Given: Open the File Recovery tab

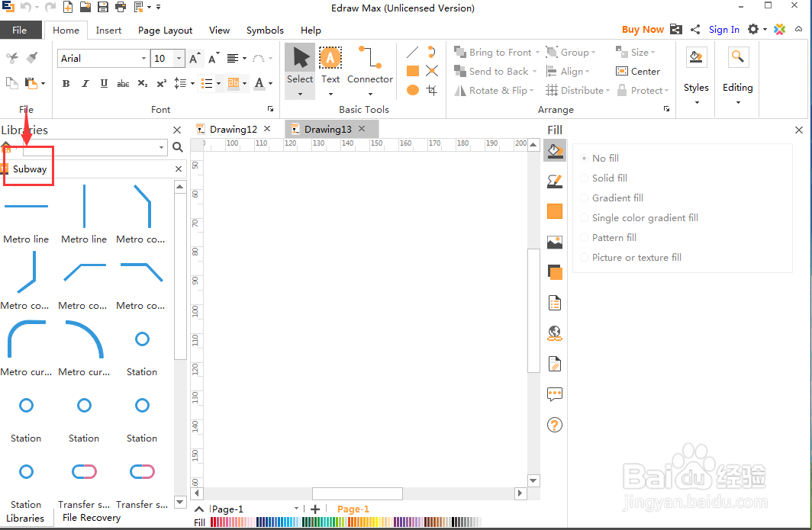Looking at the screenshot, I should 92,518.
